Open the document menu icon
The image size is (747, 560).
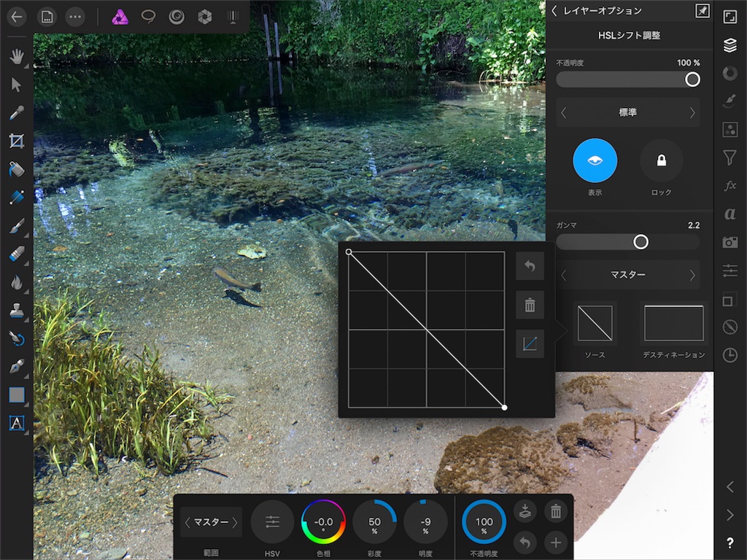pyautogui.click(x=47, y=17)
